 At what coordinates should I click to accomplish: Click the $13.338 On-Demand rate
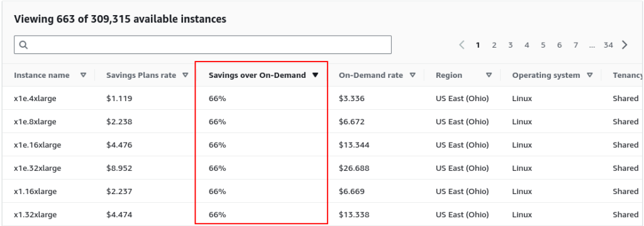354,215
